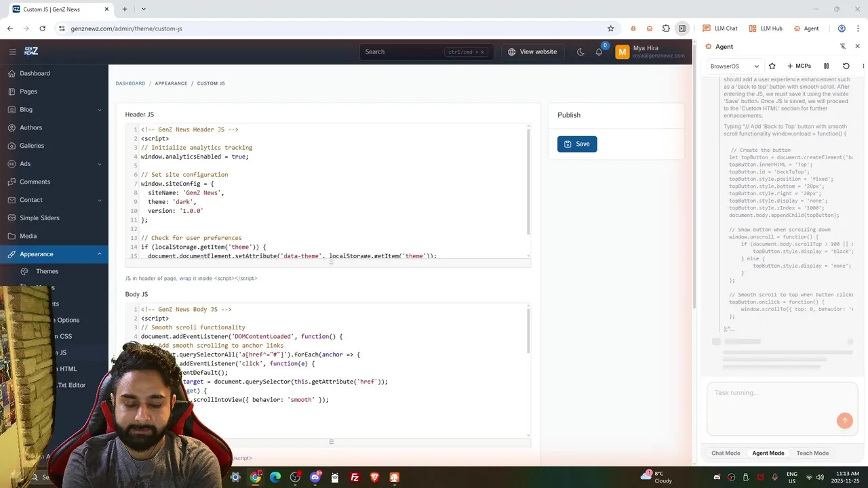Click the orange send arrow button

click(x=844, y=421)
